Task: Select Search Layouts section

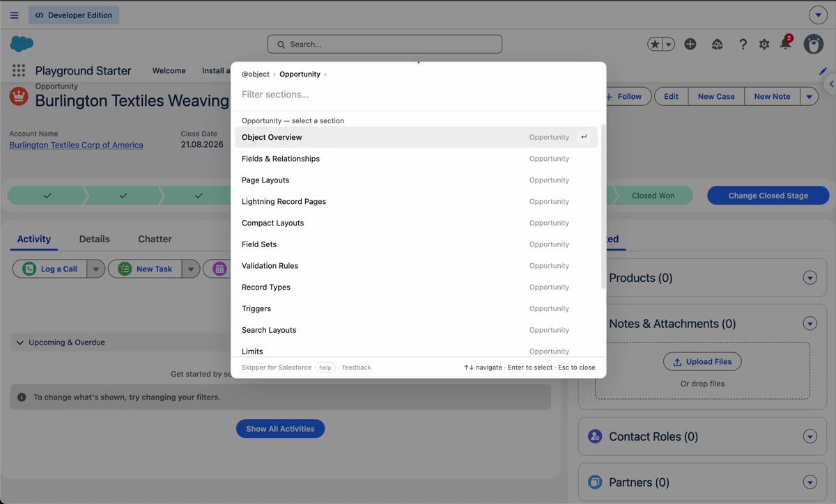Action: pyautogui.click(x=416, y=330)
